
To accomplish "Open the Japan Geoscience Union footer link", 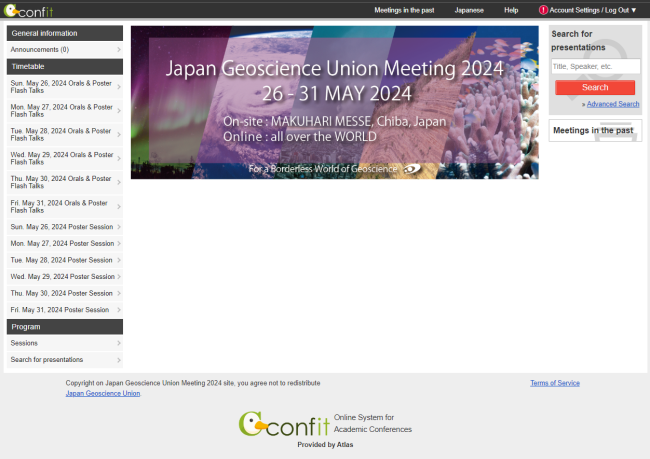I will (103, 393).
